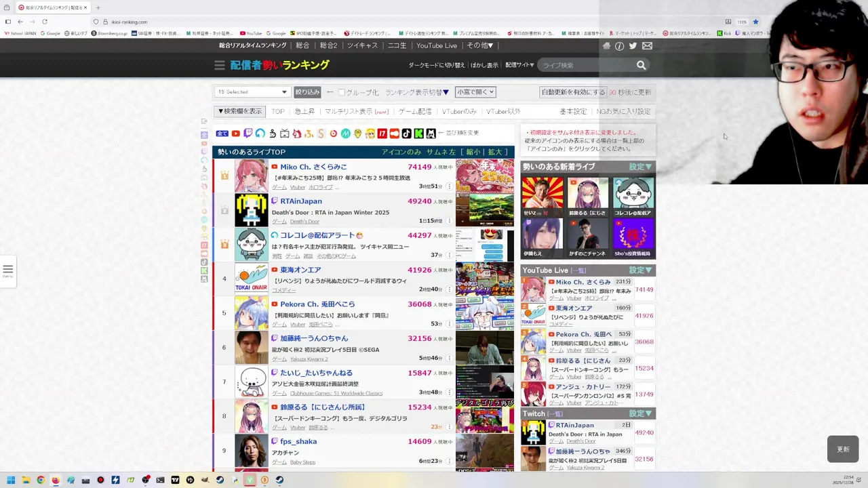This screenshot has height=488, width=868.
Task: Open options dots for Miko Ch. row
Action: [x=449, y=186]
